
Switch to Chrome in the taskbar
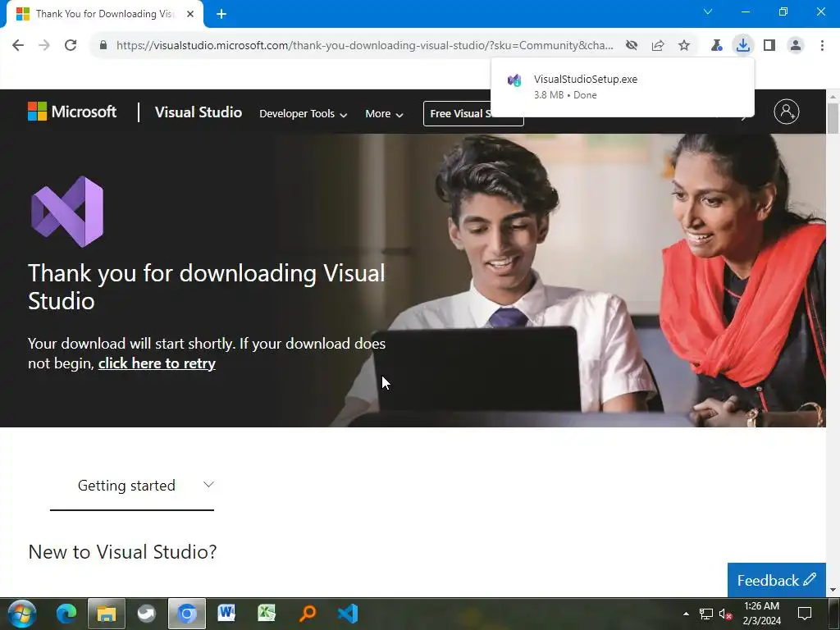tap(186, 614)
